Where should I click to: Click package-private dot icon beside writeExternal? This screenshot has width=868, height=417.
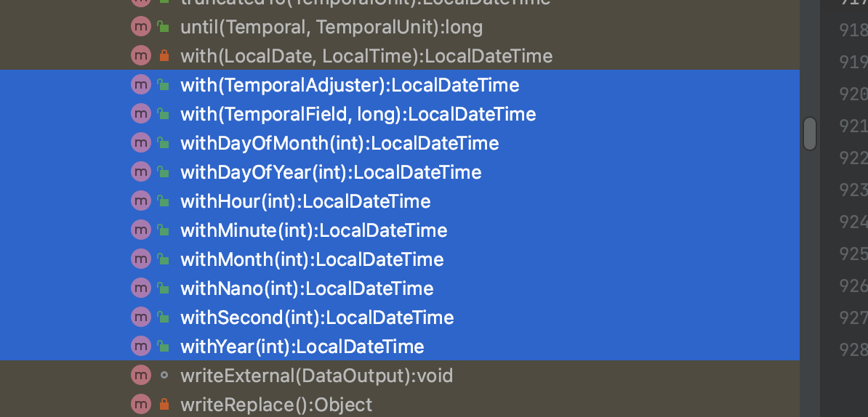coord(164,376)
